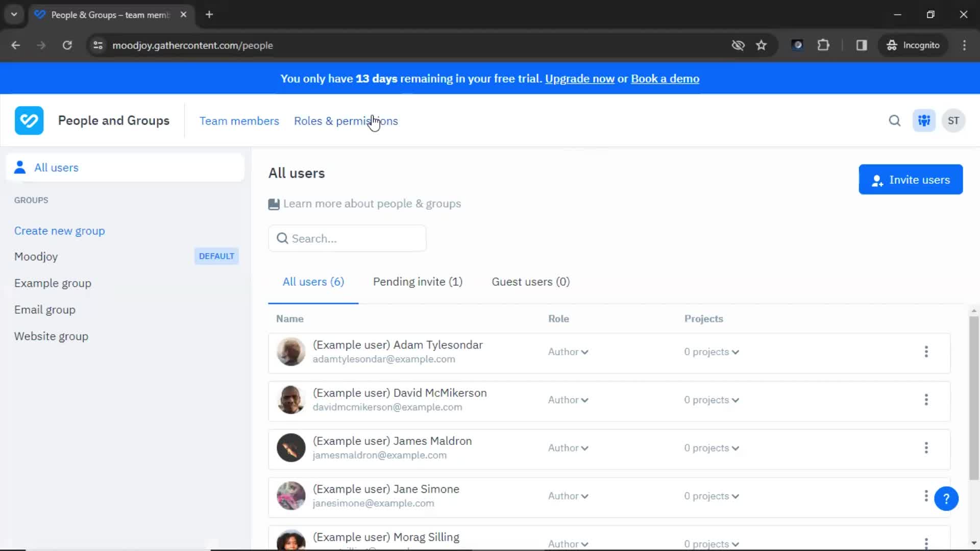Click the help button icon
The image size is (980, 551).
[x=946, y=498]
